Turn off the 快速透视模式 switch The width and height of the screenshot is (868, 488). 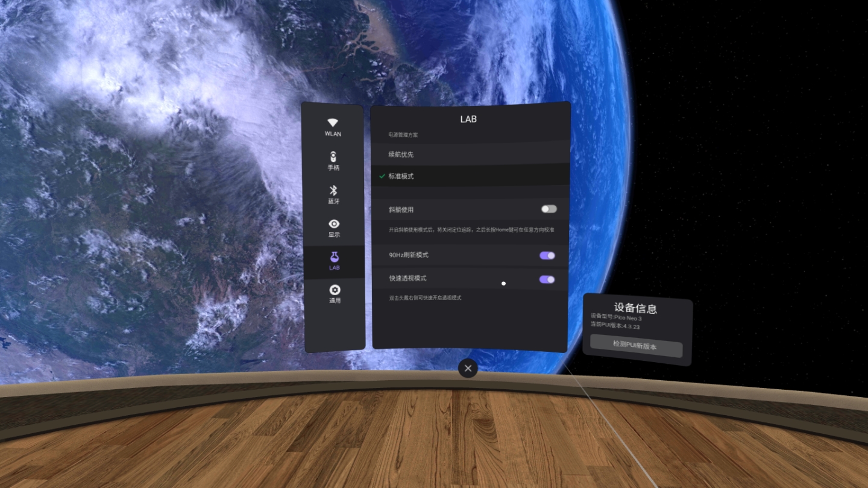547,279
